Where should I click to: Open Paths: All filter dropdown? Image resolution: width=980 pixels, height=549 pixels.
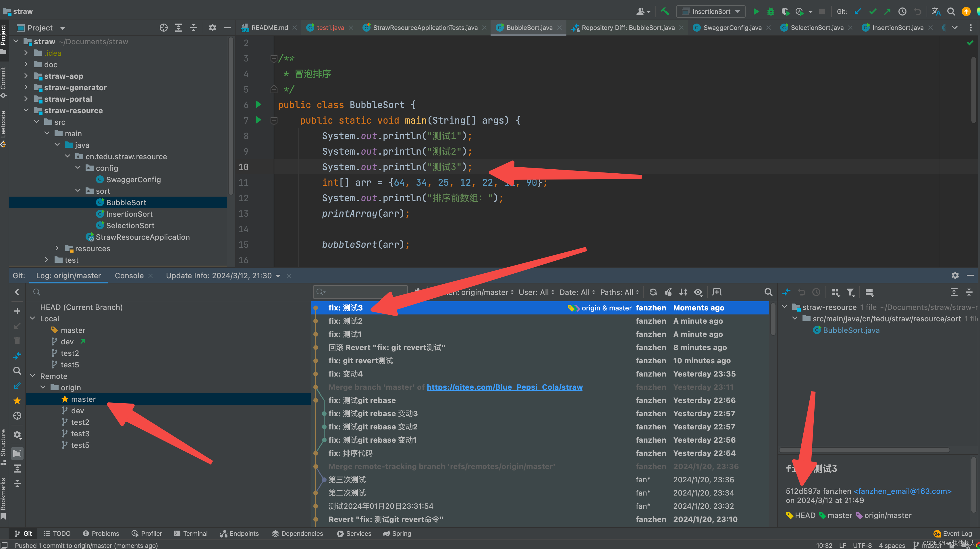pos(619,292)
